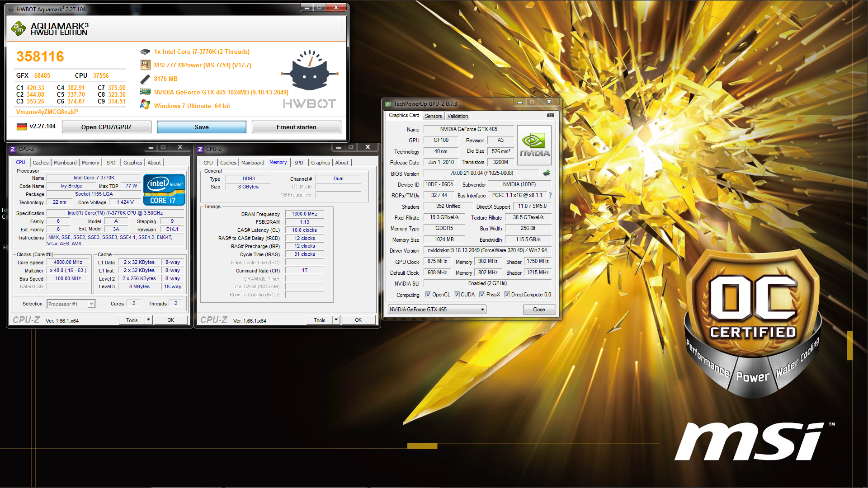Click the graphics card icon beside GeForce GTX 465

(x=145, y=92)
